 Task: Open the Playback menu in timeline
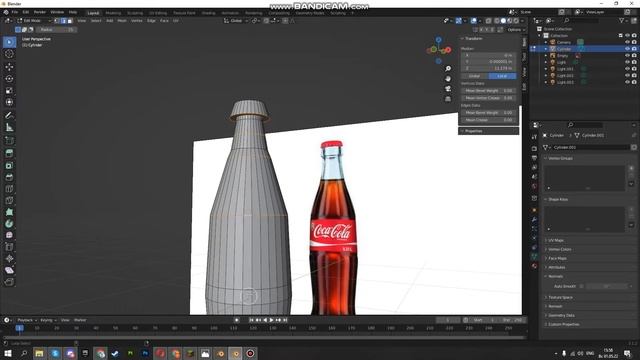pos(27,320)
